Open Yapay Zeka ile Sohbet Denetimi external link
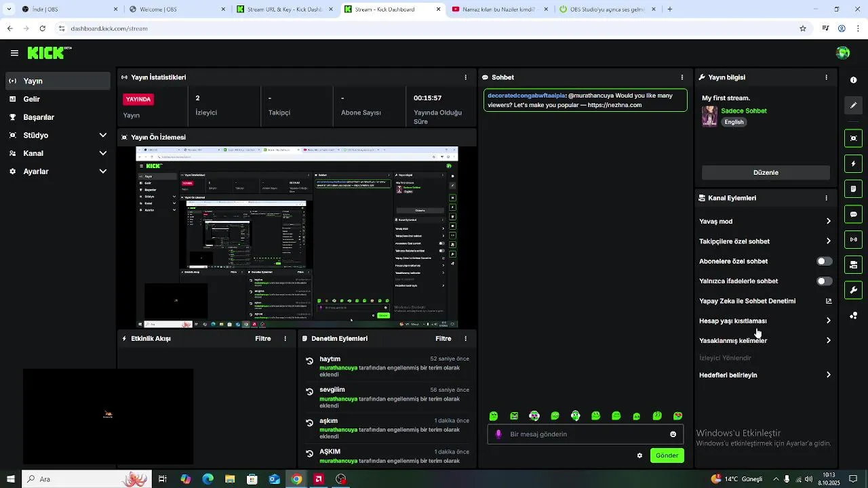The width and height of the screenshot is (868, 488). coord(829,301)
